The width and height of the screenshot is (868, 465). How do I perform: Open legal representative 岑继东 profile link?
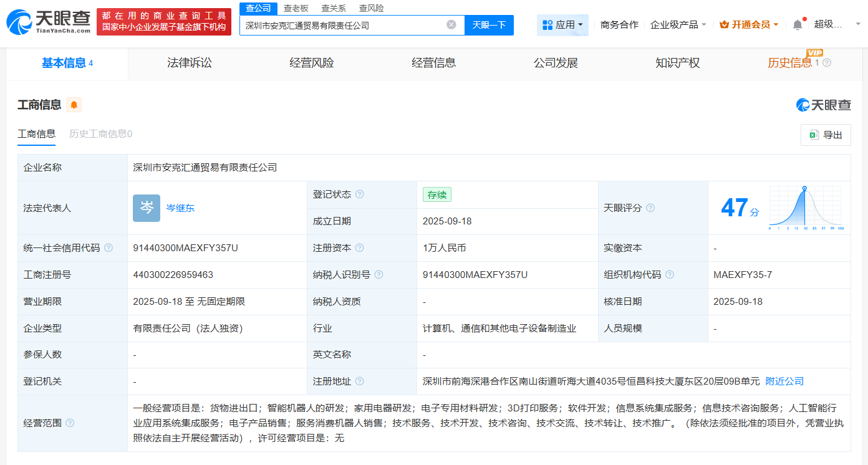[180, 208]
